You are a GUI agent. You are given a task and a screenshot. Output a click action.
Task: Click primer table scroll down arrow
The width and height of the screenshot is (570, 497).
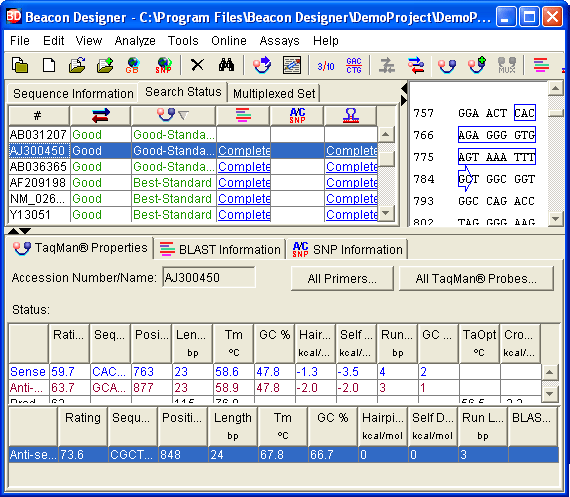(550, 394)
